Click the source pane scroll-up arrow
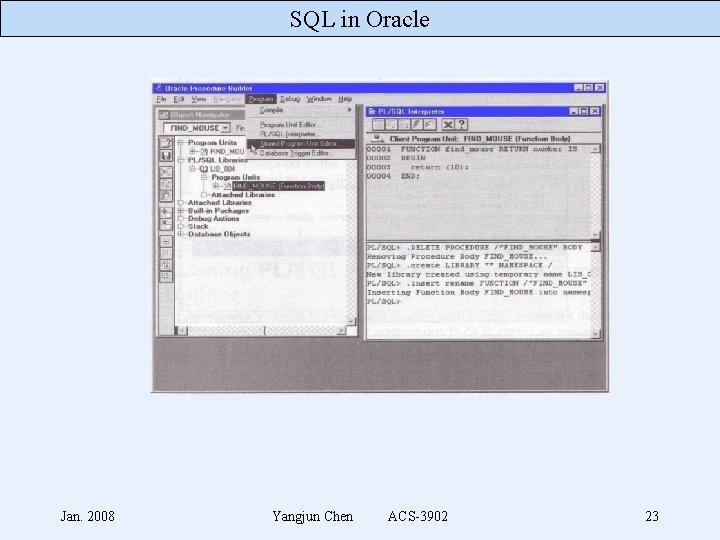The width and height of the screenshot is (720, 540). 595,149
